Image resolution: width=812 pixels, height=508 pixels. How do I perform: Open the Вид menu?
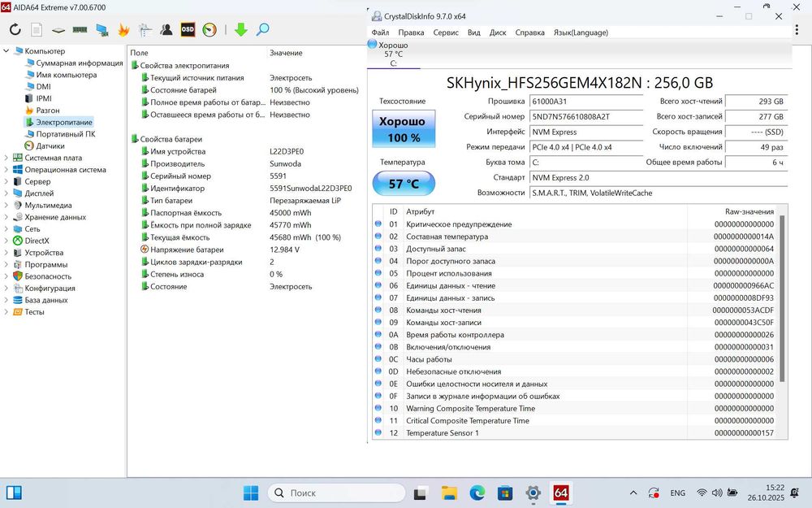[x=474, y=33]
